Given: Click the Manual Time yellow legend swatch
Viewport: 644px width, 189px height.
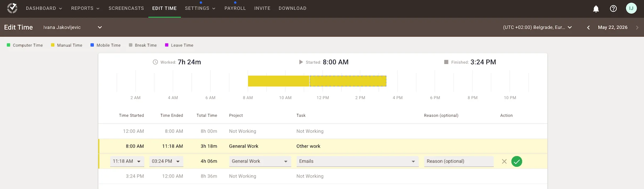Looking at the screenshot, I should [53, 45].
